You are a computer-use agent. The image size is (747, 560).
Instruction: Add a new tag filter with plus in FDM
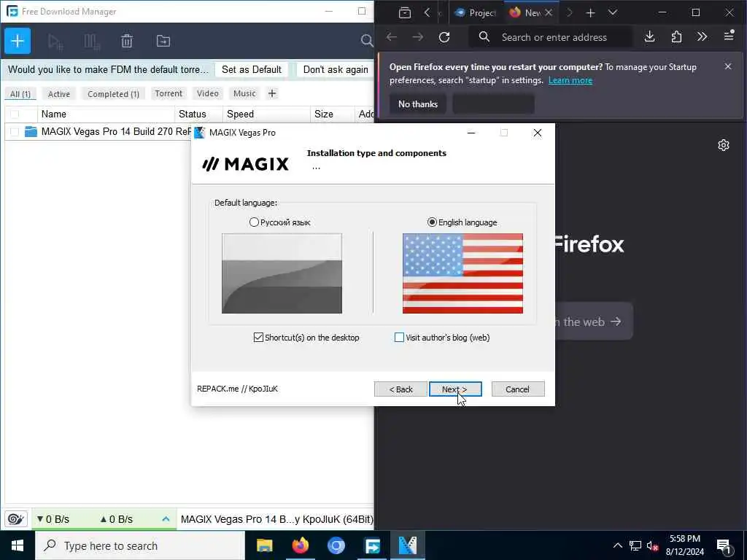click(x=272, y=93)
